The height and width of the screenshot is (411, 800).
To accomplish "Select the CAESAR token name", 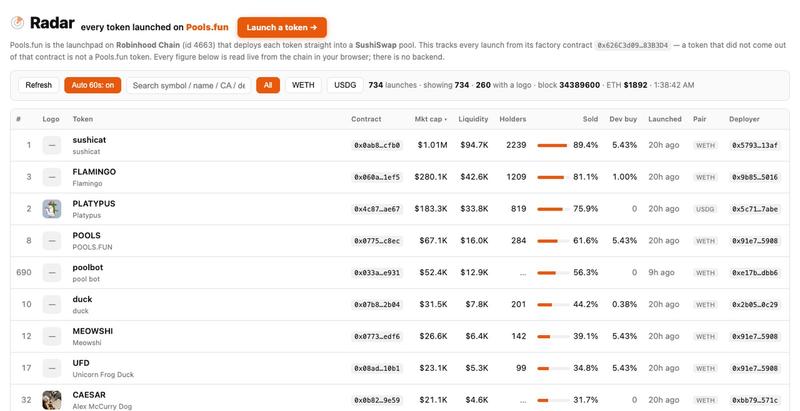I will tap(89, 395).
